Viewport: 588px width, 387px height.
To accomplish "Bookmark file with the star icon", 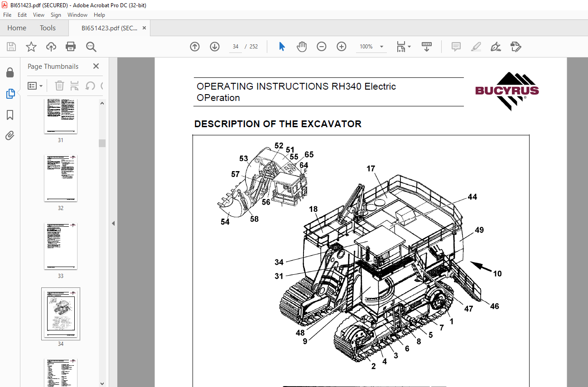I will [x=31, y=47].
